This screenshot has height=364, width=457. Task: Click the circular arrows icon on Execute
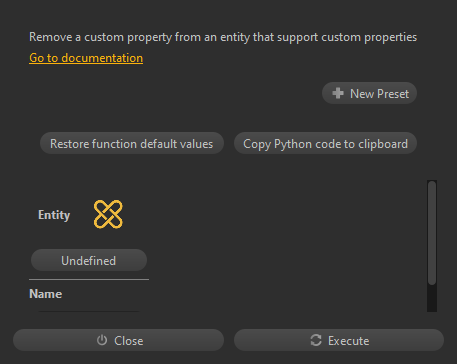coord(316,340)
